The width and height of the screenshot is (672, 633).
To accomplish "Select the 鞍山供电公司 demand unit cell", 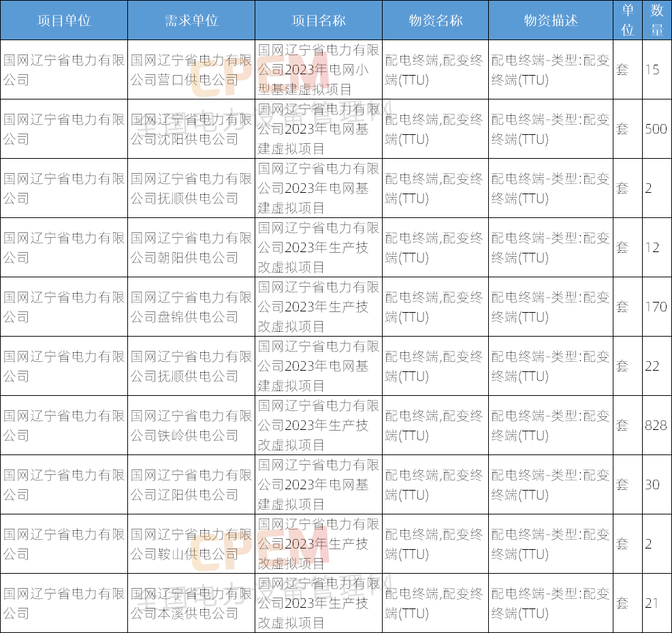I will [191, 544].
